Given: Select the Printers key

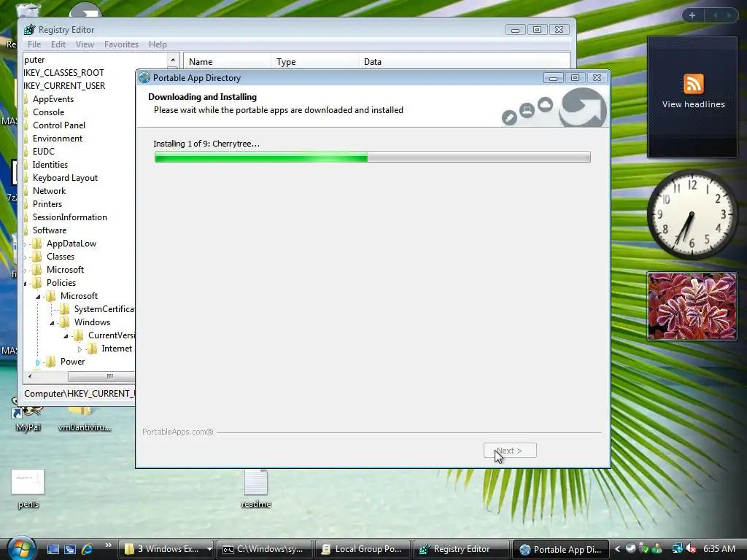Looking at the screenshot, I should (x=47, y=204).
